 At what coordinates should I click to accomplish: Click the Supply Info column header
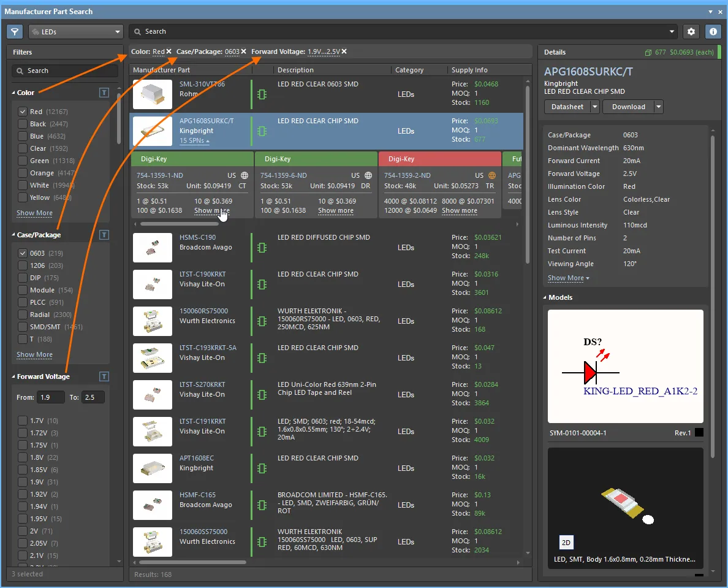click(x=469, y=70)
